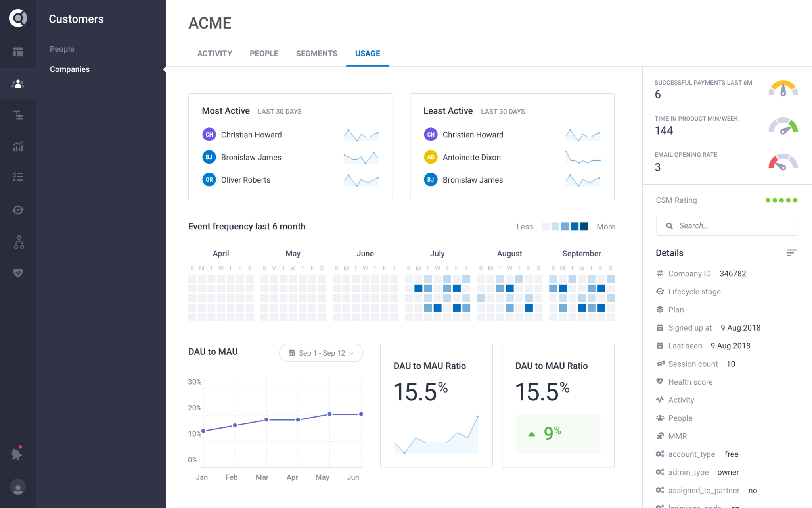This screenshot has height=508, width=812.
Task: Open the lifecycle sync sidebar icon
Action: [x=18, y=210]
